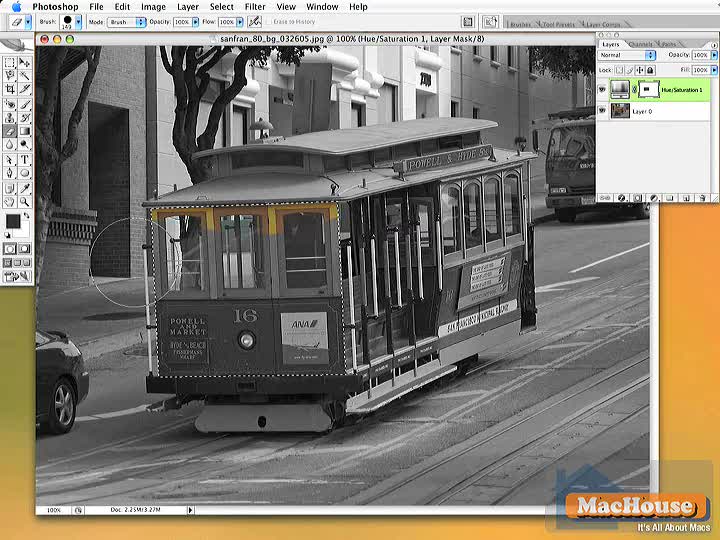Open the Brush preset picker dropdown

(79, 22)
